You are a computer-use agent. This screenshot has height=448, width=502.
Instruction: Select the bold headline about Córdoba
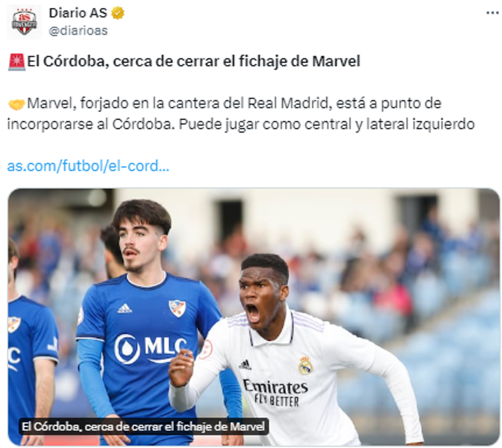[193, 61]
